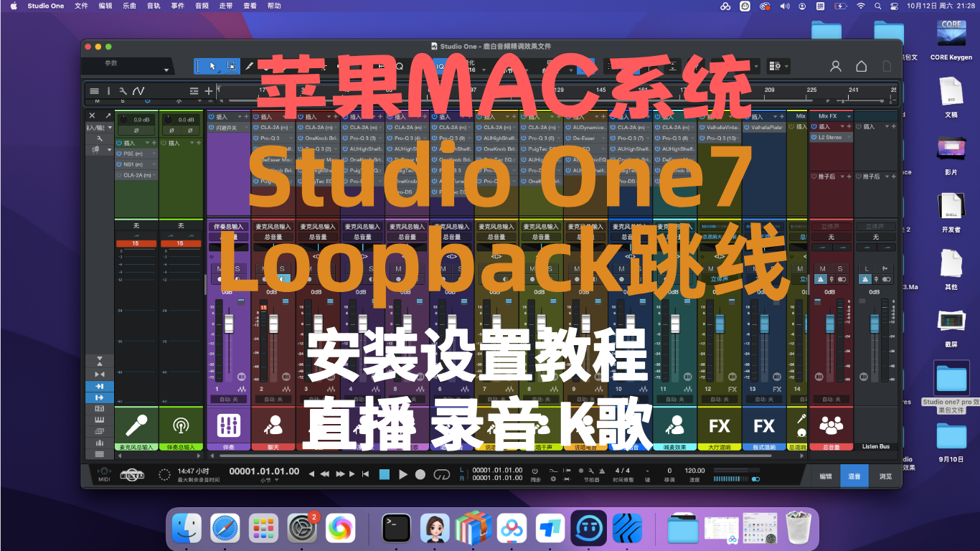Open the 走带 menu

pos(225,6)
